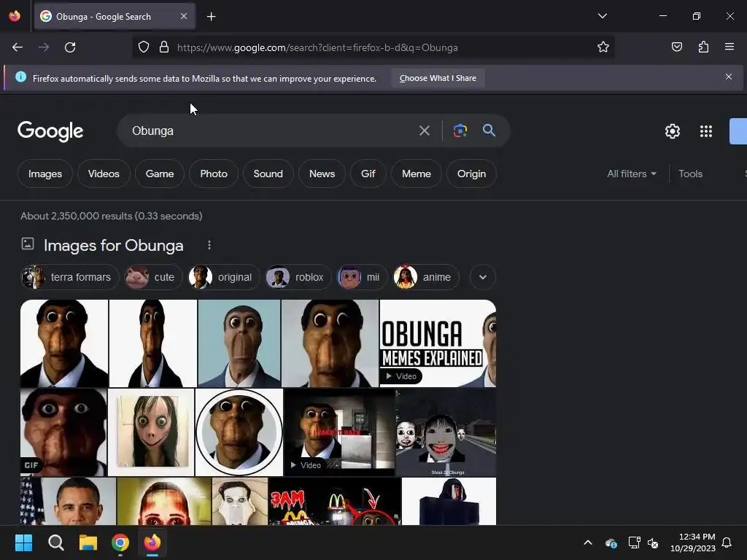747x560 pixels.
Task: Open File Explorer from taskbar
Action: tap(88, 542)
